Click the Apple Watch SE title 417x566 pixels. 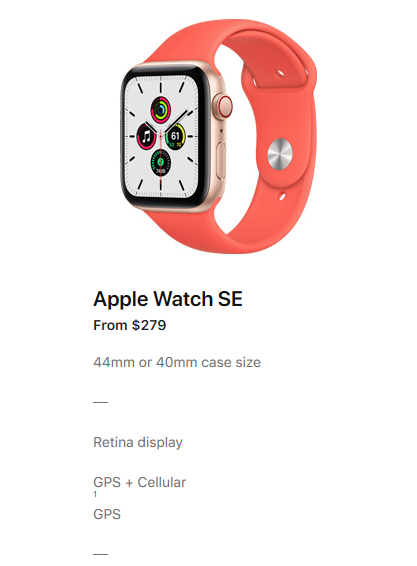168,299
